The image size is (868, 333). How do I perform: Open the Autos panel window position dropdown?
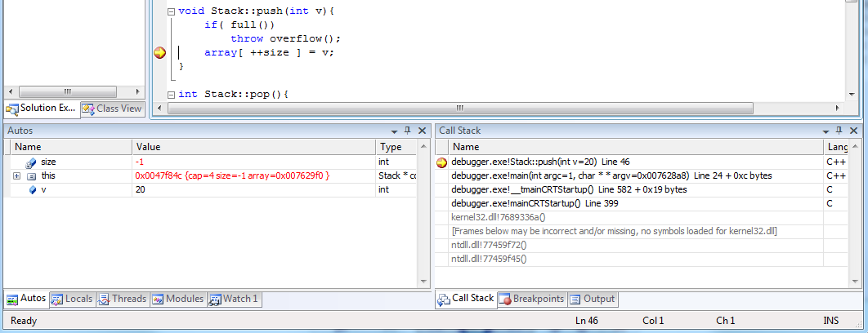[x=393, y=131]
